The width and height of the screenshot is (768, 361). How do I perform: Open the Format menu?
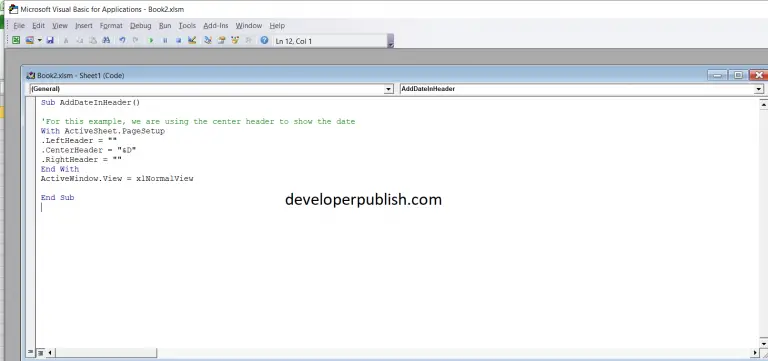(x=111, y=25)
